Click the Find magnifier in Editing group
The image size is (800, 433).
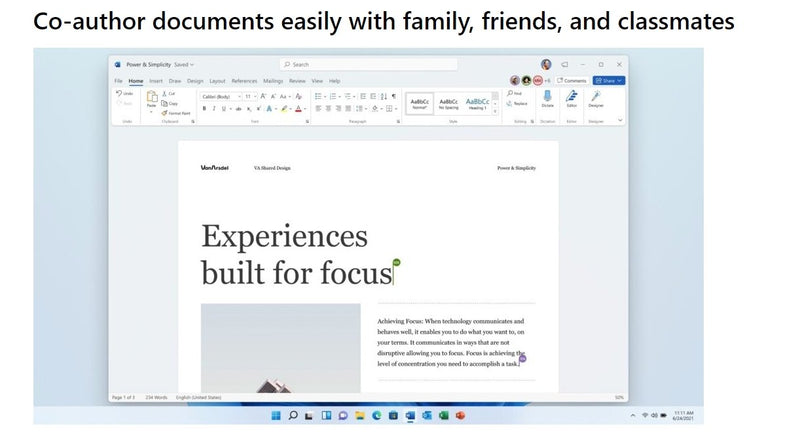[x=511, y=94]
